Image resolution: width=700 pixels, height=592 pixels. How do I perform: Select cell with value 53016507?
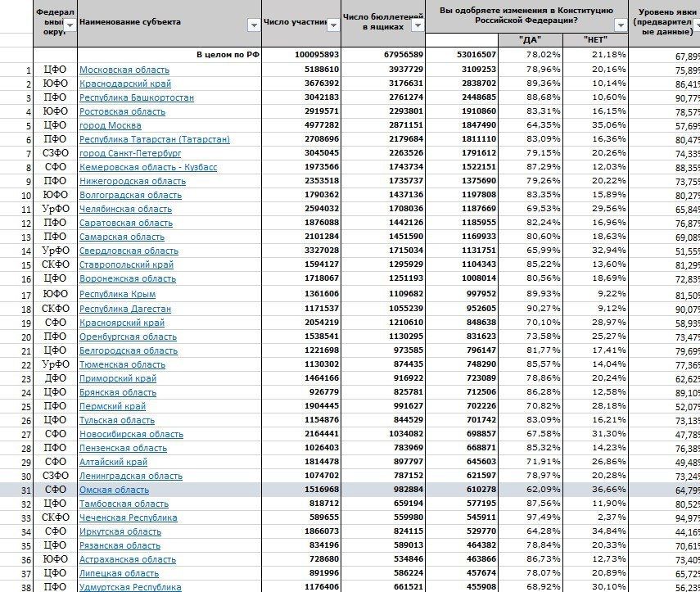point(462,55)
